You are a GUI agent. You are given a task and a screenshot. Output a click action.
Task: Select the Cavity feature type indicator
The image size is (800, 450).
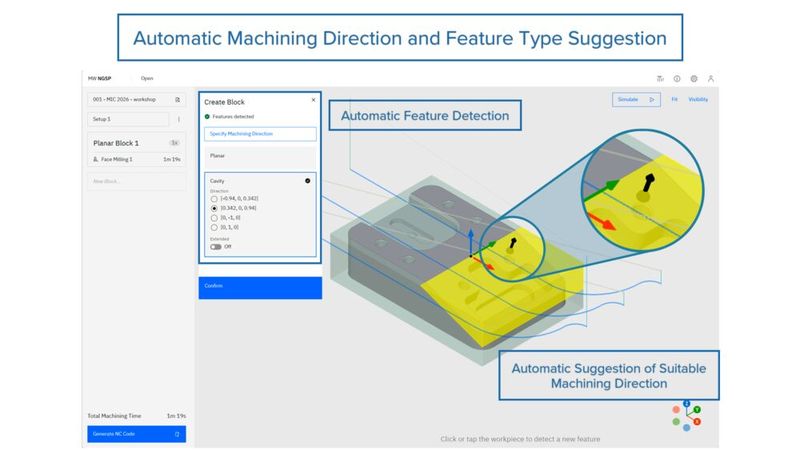[308, 181]
